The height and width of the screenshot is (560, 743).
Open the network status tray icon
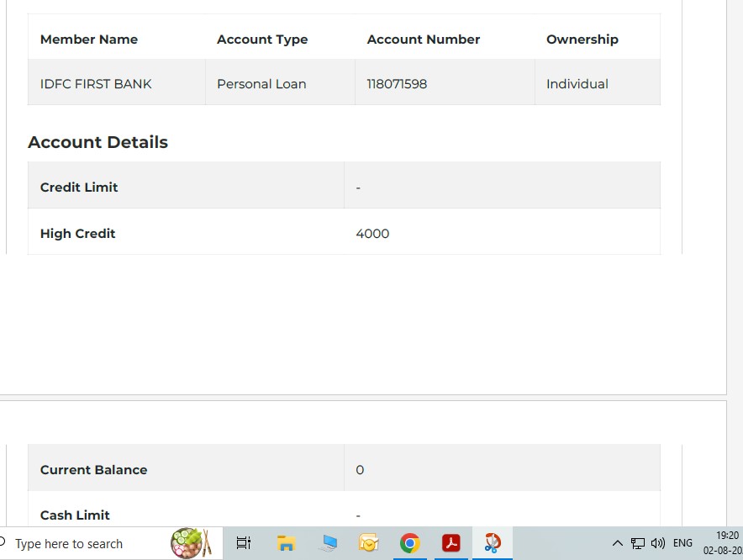(x=638, y=543)
